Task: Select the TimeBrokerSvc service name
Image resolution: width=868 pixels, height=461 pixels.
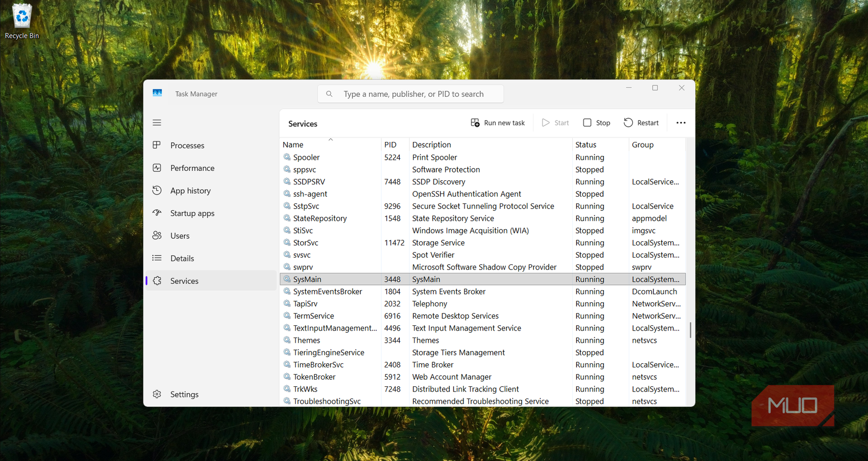Action: pos(318,364)
